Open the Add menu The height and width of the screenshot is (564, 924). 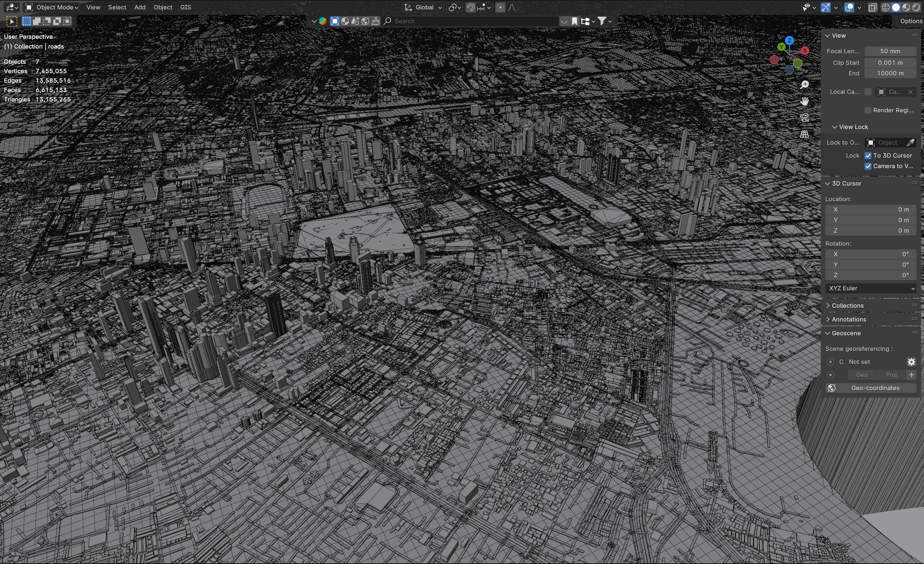click(x=139, y=8)
